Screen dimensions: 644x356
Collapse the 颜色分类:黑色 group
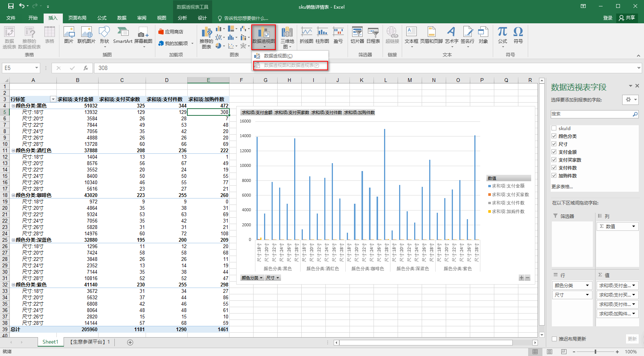pyautogui.click(x=13, y=106)
